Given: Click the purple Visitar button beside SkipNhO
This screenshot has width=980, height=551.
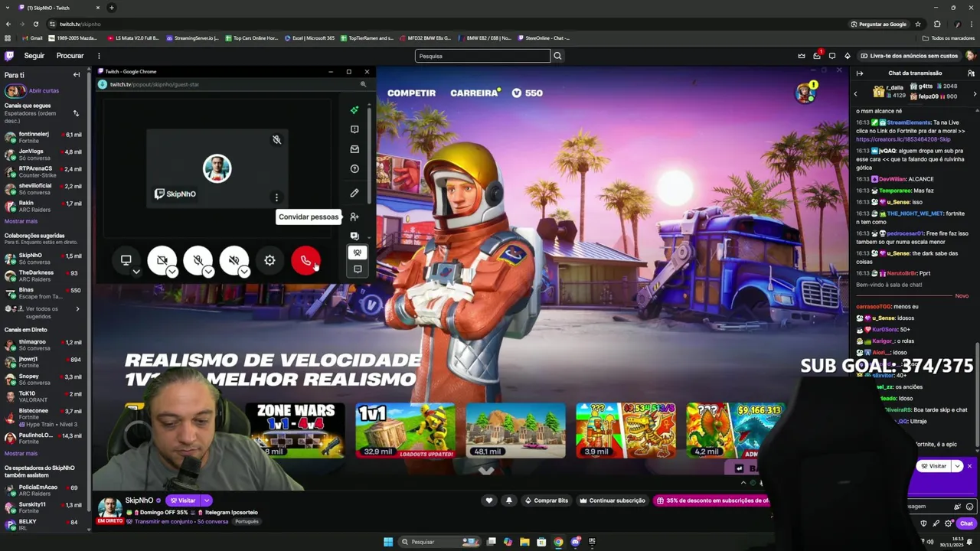Looking at the screenshot, I should click(x=183, y=500).
